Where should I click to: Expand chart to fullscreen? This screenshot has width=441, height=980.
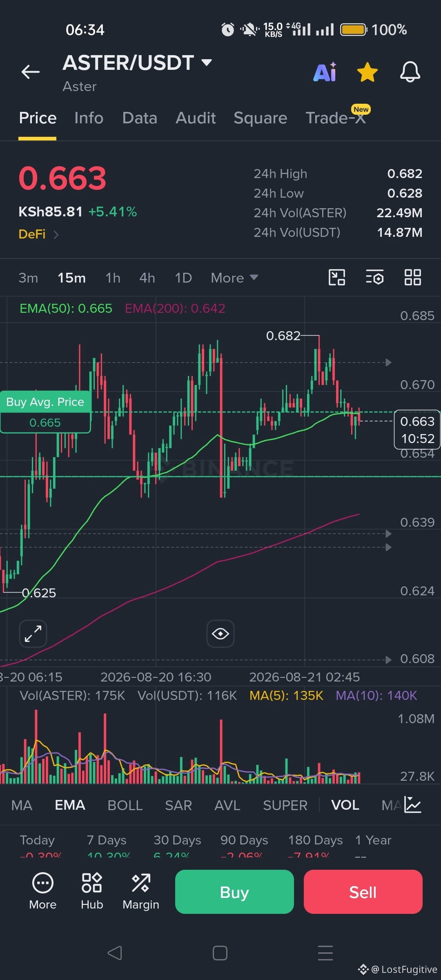33,634
